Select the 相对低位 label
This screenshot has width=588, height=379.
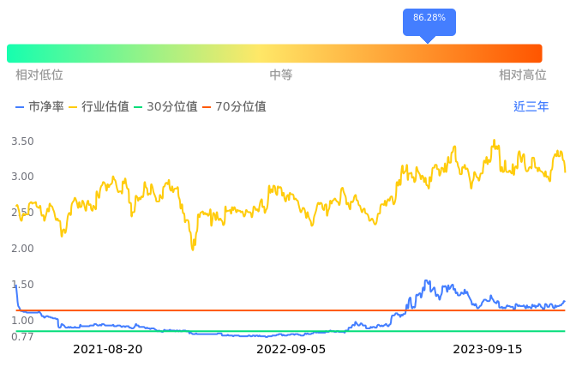coord(39,75)
